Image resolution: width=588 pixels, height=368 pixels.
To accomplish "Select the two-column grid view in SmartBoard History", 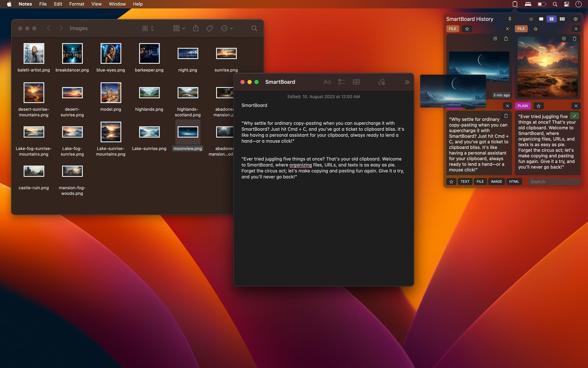I will [x=552, y=19].
